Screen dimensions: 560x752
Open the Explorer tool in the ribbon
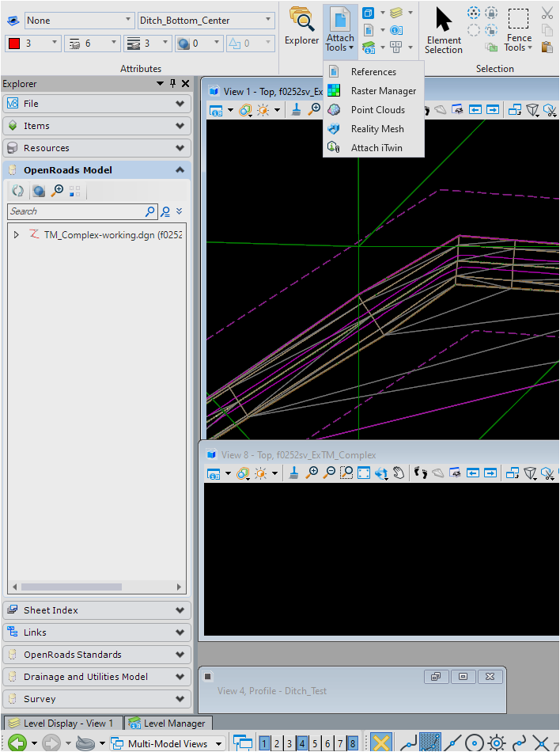301,27
